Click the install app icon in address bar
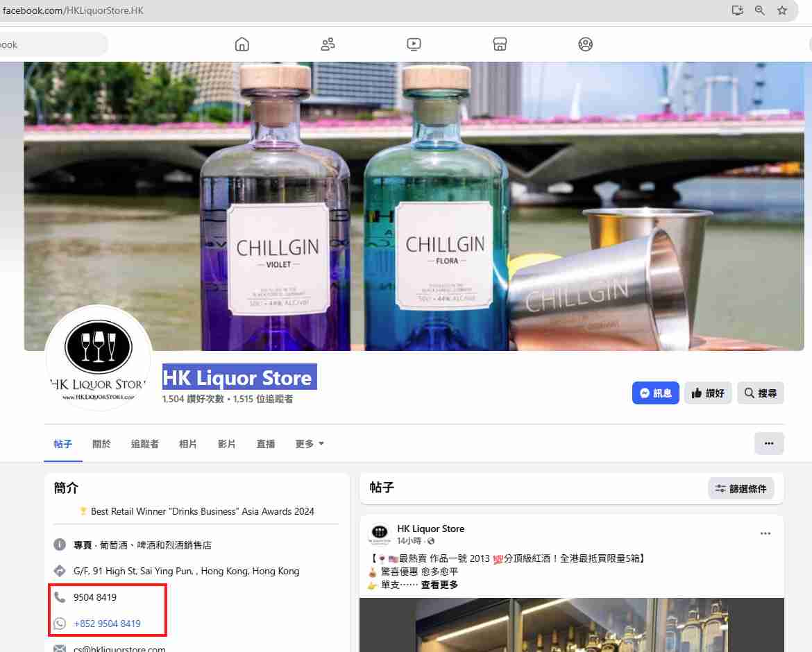Screen dimensions: 812x652 [x=737, y=10]
